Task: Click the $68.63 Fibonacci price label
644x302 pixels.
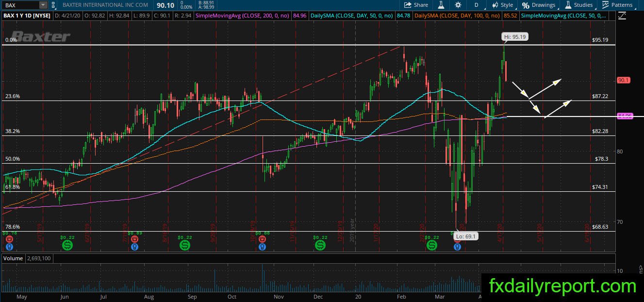Action: 600,227
